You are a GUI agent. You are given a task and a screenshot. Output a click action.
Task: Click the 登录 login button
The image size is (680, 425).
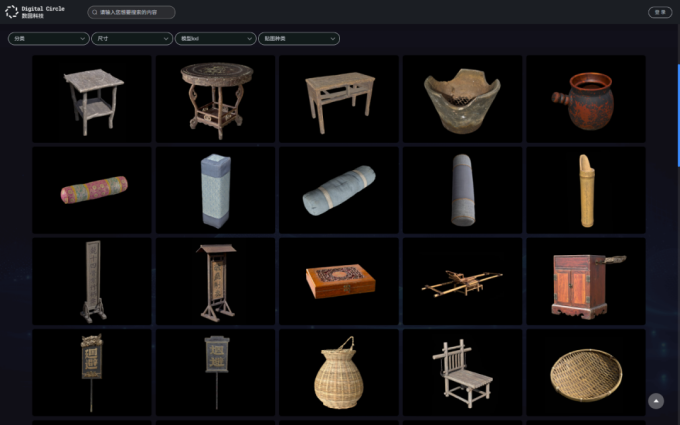(x=660, y=12)
